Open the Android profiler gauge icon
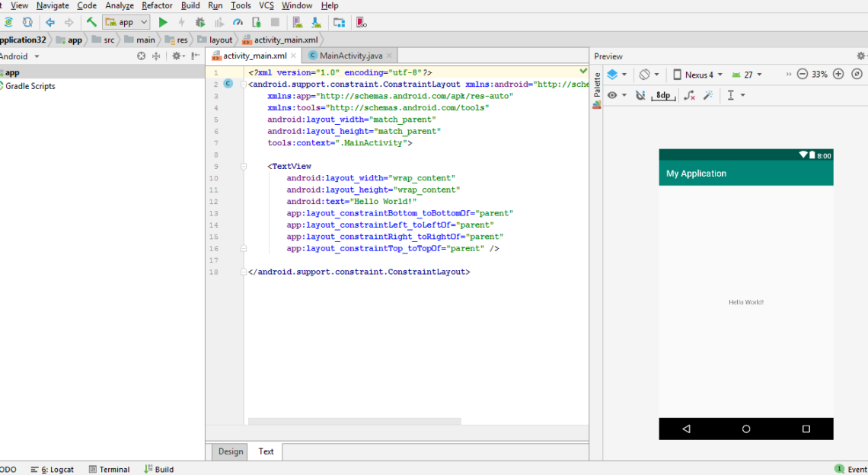This screenshot has height=475, width=868. click(238, 23)
